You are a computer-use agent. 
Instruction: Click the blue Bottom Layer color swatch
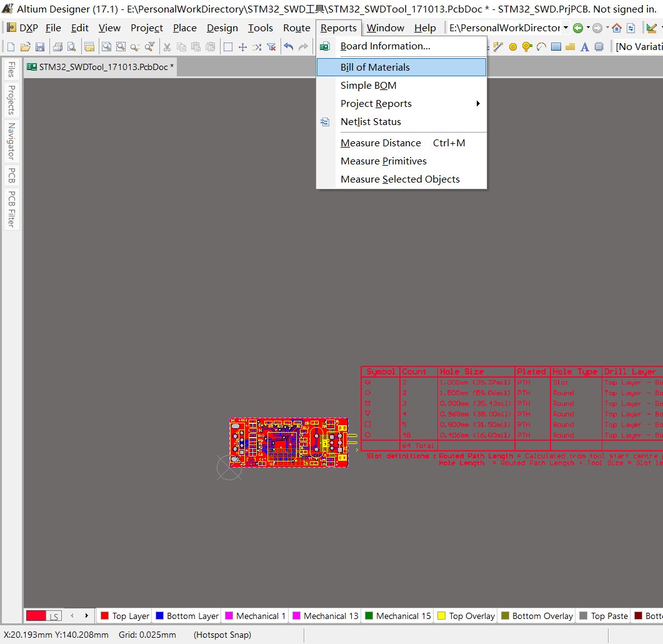point(159,616)
